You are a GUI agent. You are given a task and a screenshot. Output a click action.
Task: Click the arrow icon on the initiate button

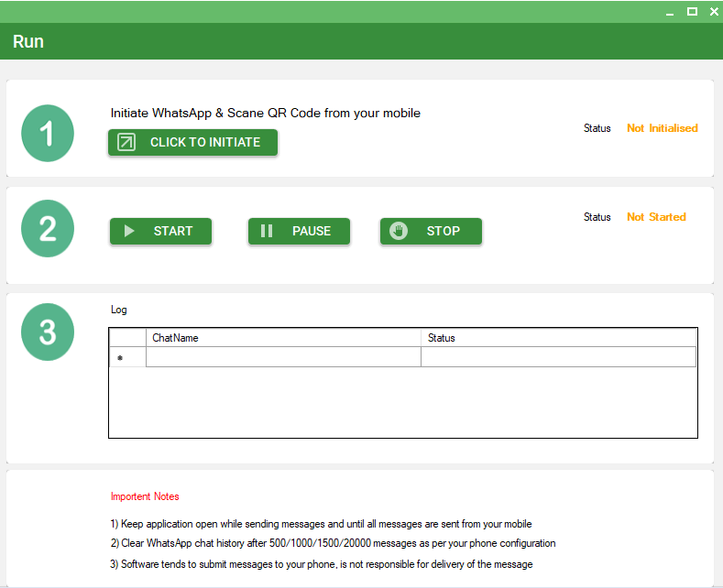click(126, 142)
